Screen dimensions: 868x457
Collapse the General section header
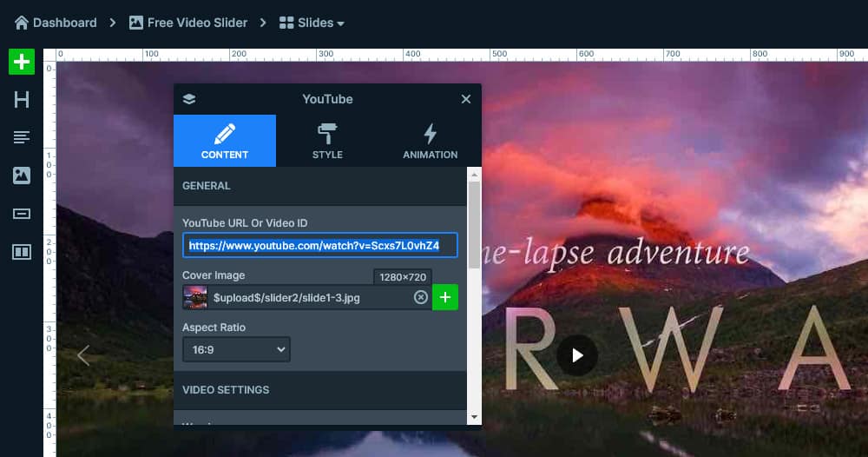pos(320,186)
